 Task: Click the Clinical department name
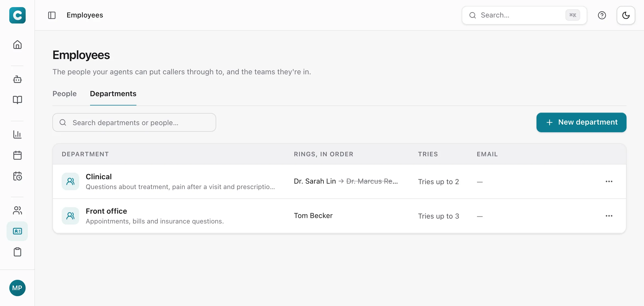click(x=99, y=177)
